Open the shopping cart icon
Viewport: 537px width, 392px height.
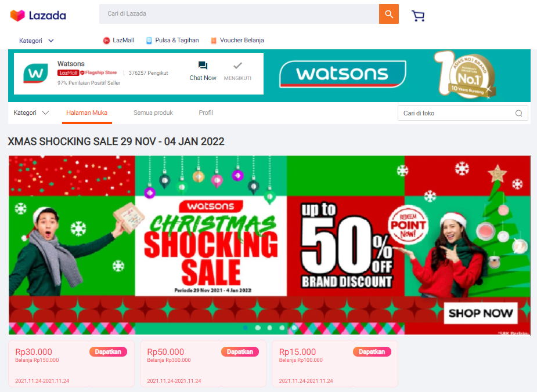tap(418, 16)
